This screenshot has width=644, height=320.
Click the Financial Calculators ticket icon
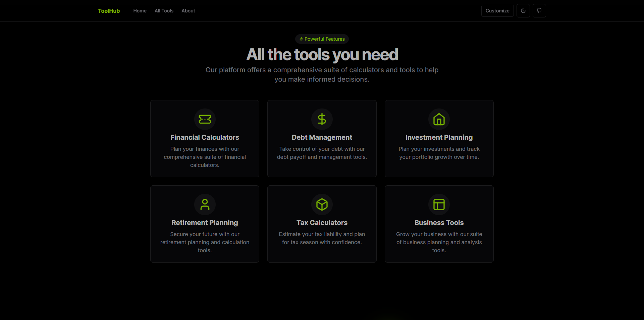(205, 119)
